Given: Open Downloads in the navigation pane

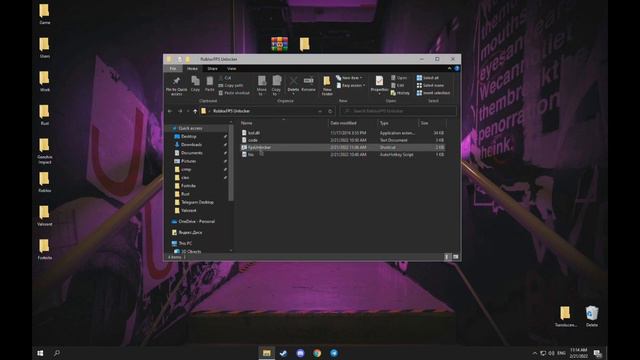Looking at the screenshot, I should (x=191, y=144).
